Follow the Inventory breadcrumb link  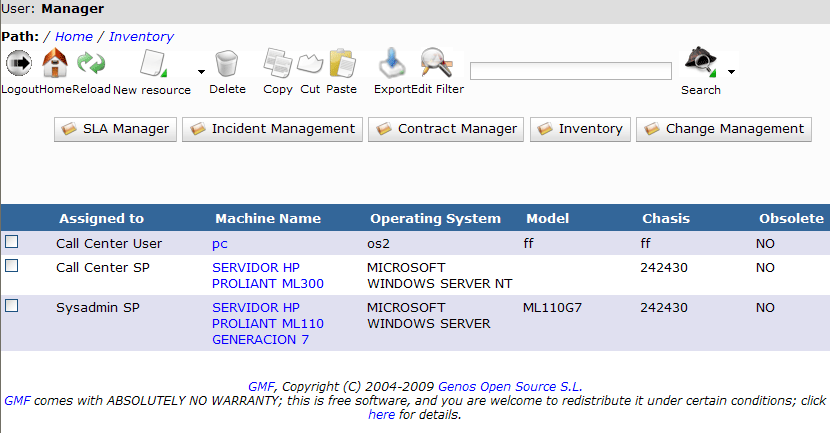pyautogui.click(x=141, y=37)
